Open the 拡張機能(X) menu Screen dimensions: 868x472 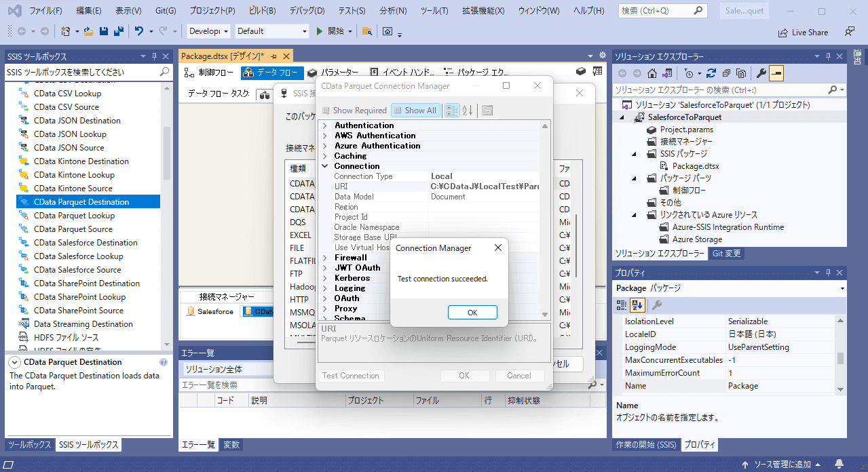point(483,11)
